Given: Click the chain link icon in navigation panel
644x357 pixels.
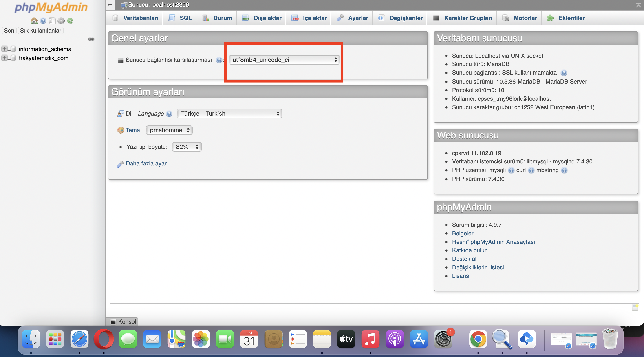Looking at the screenshot, I should pos(91,39).
